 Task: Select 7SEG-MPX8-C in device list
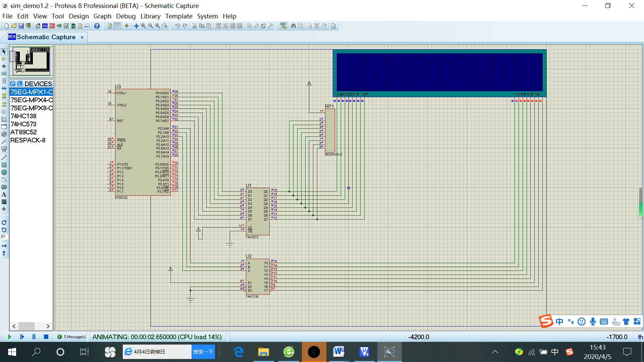31,108
